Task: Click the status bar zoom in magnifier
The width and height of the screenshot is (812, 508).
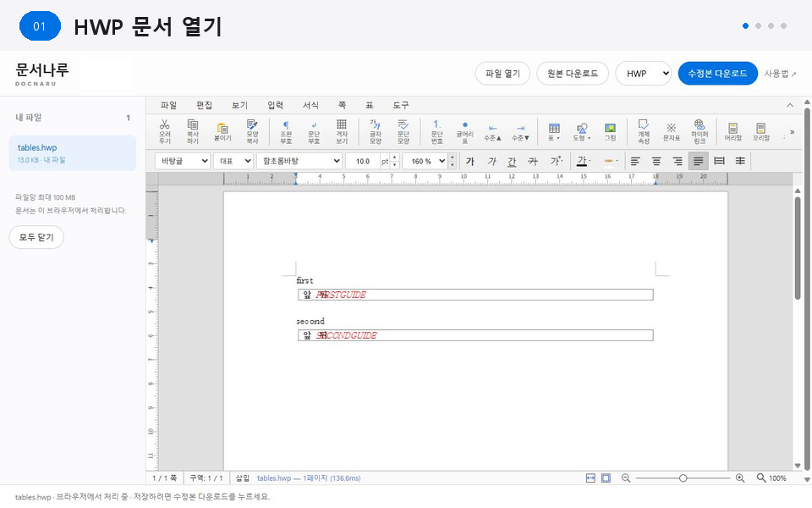Action: tap(740, 478)
